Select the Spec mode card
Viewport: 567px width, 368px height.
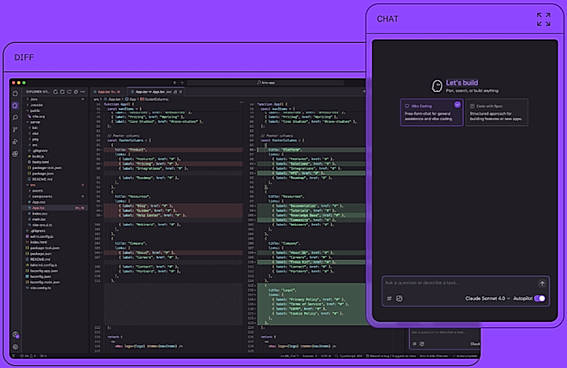497,112
